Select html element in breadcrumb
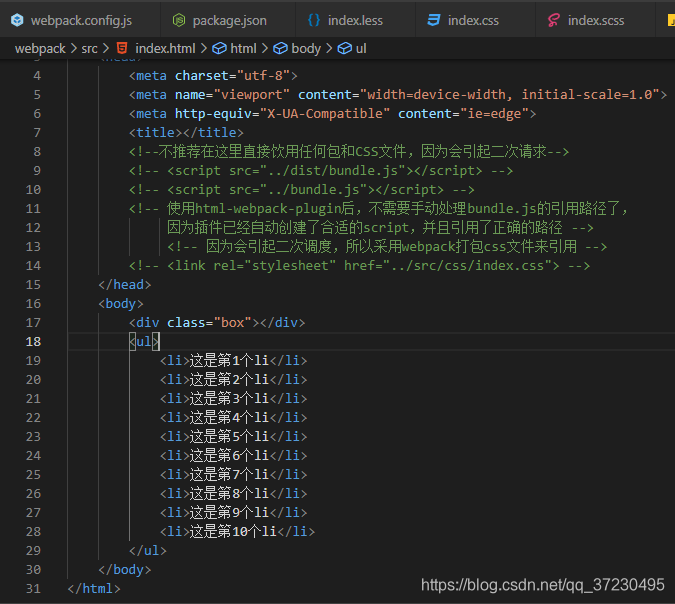Screen dimensions: 675x604 (x=243, y=48)
